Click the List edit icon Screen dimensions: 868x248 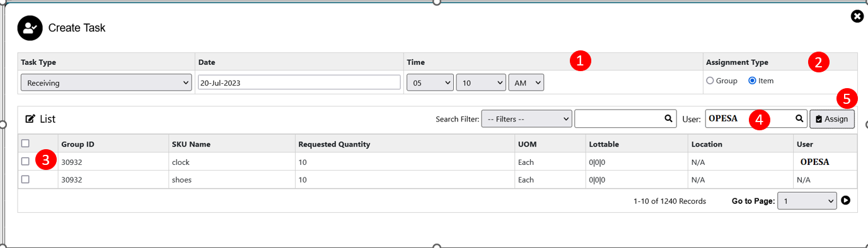click(x=30, y=118)
